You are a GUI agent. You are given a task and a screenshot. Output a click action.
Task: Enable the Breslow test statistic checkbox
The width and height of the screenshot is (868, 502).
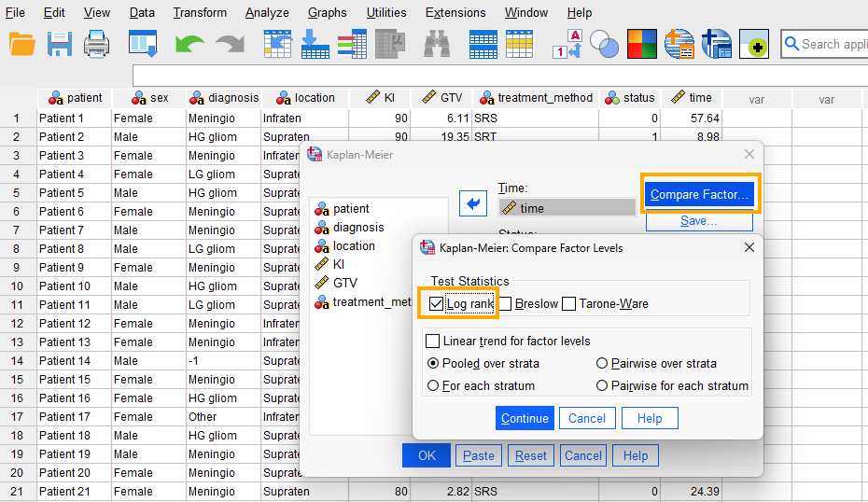pos(505,303)
